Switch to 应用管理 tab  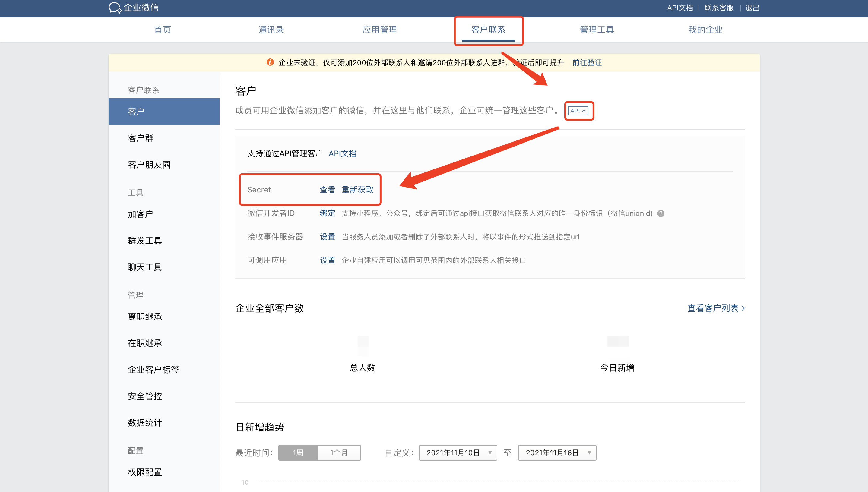[x=380, y=30]
